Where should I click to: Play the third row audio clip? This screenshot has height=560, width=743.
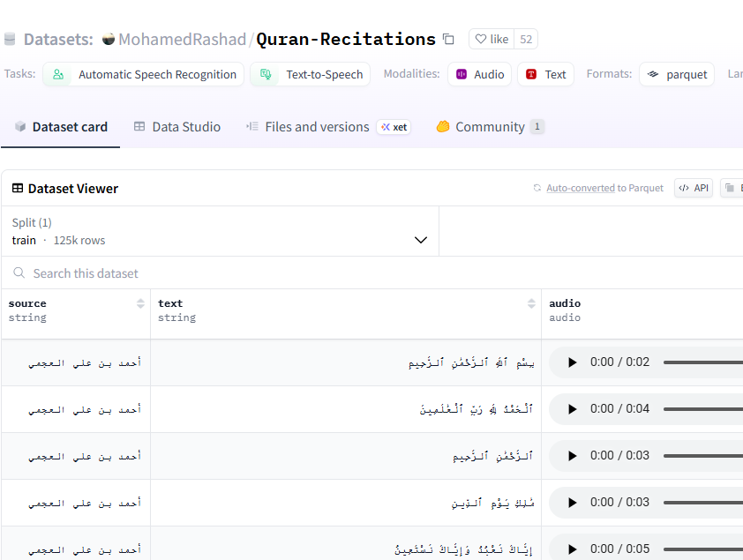572,456
